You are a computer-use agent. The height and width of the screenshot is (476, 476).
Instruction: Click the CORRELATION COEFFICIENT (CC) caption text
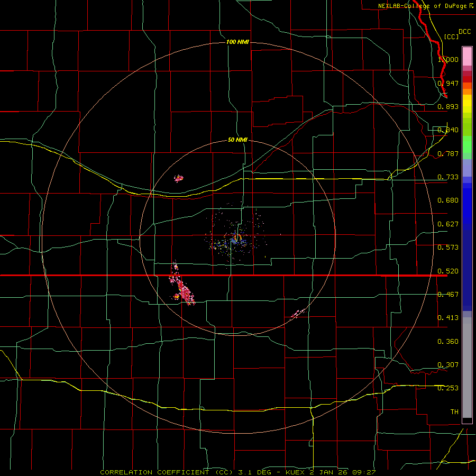pos(167,472)
